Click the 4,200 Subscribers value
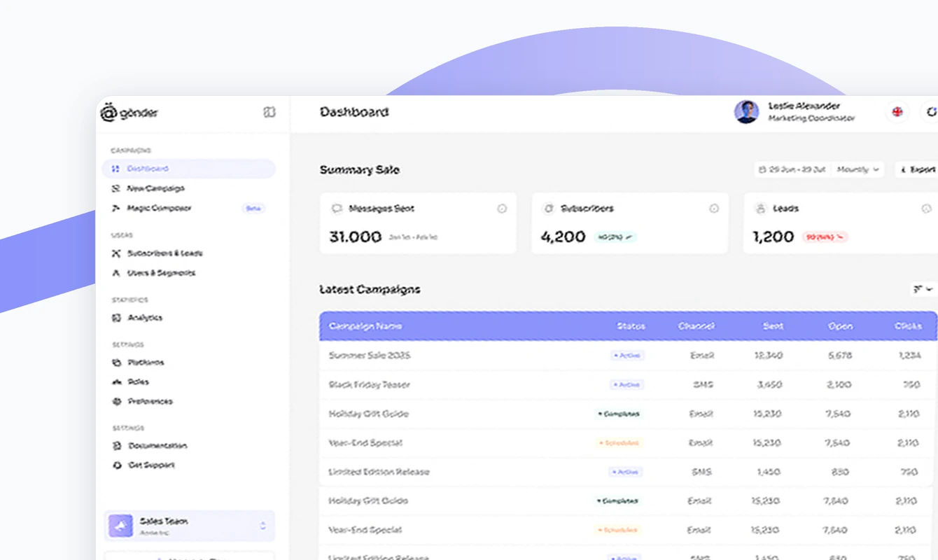Image resolution: width=938 pixels, height=560 pixels. tap(563, 237)
